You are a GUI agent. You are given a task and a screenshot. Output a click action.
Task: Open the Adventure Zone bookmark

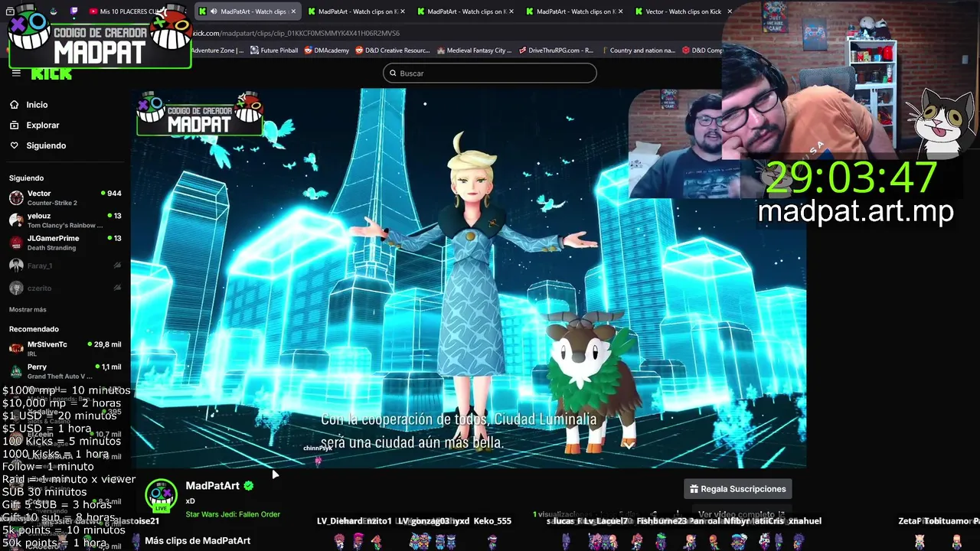(x=217, y=51)
